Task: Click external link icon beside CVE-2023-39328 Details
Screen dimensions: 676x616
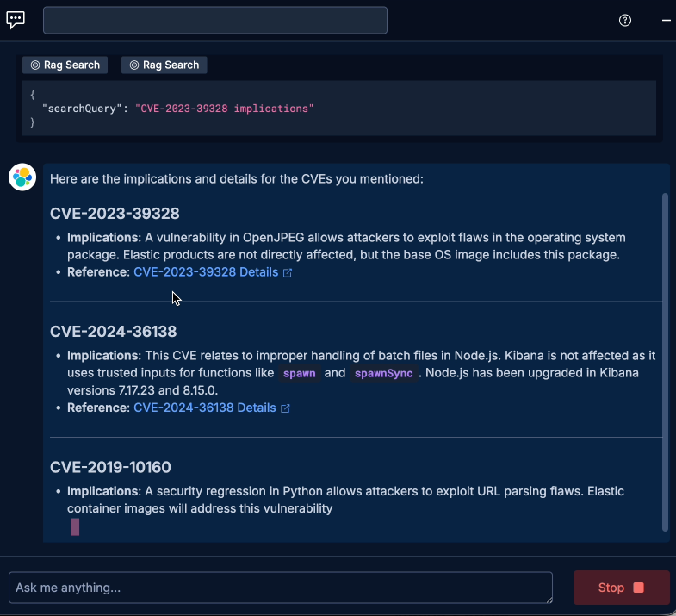Action: [x=288, y=272]
